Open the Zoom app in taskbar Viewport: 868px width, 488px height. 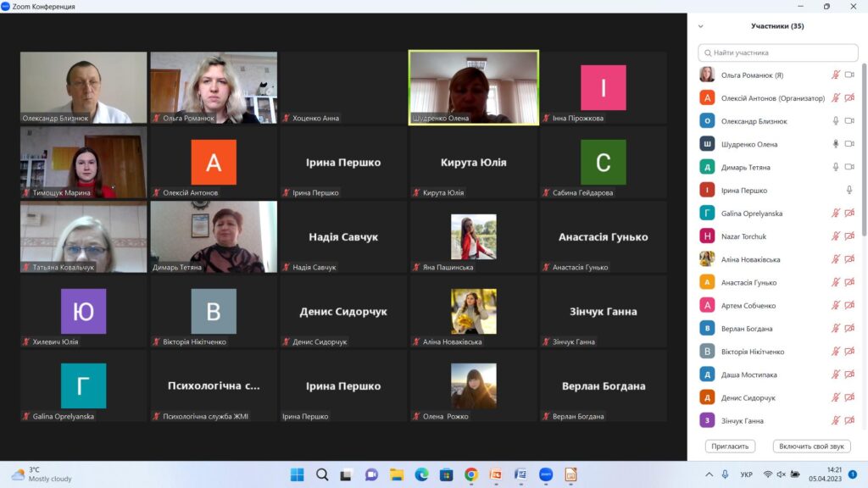point(546,474)
